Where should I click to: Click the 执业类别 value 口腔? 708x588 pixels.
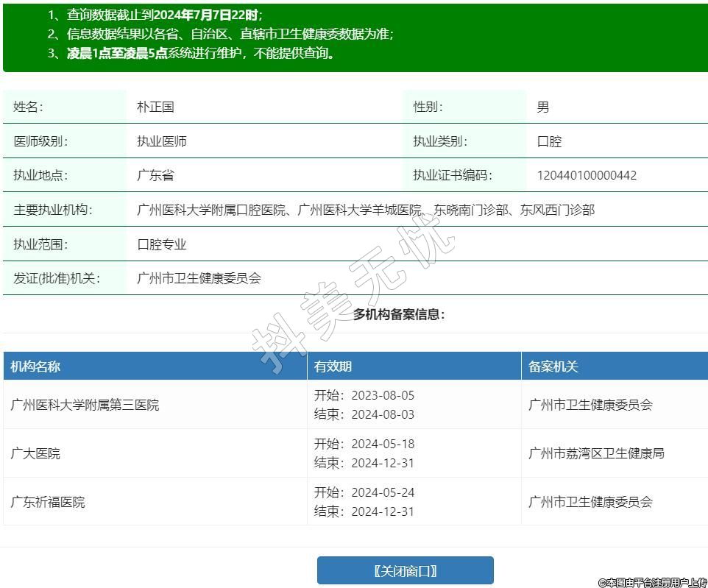tap(549, 141)
